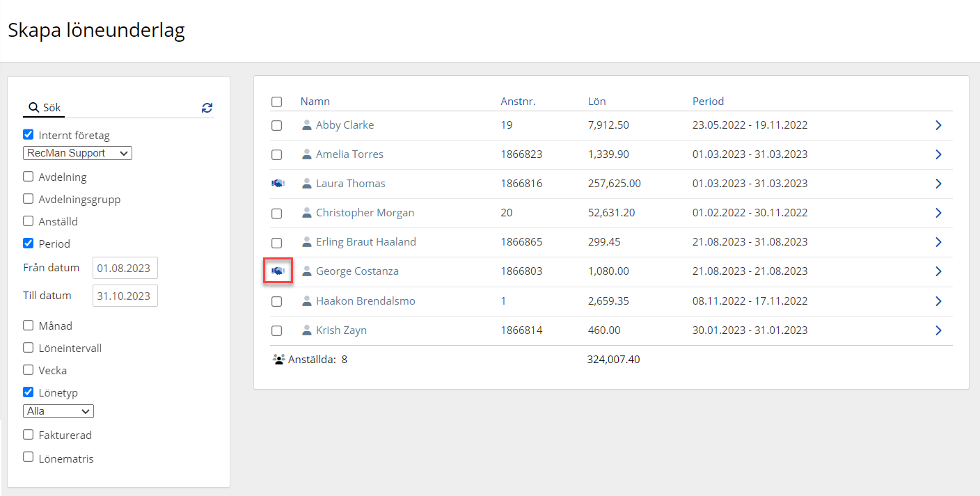
Task: Click handshake icon next to George Costanza
Action: [x=278, y=271]
